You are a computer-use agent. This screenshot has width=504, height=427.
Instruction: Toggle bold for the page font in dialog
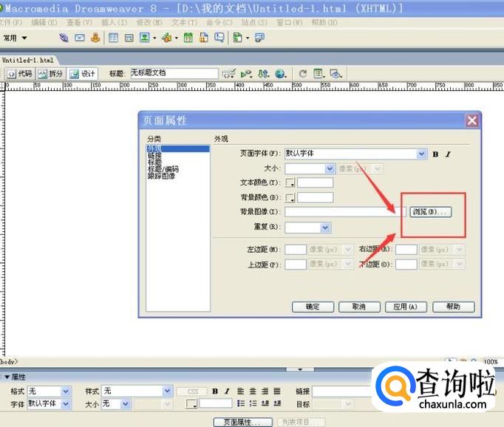click(x=435, y=154)
